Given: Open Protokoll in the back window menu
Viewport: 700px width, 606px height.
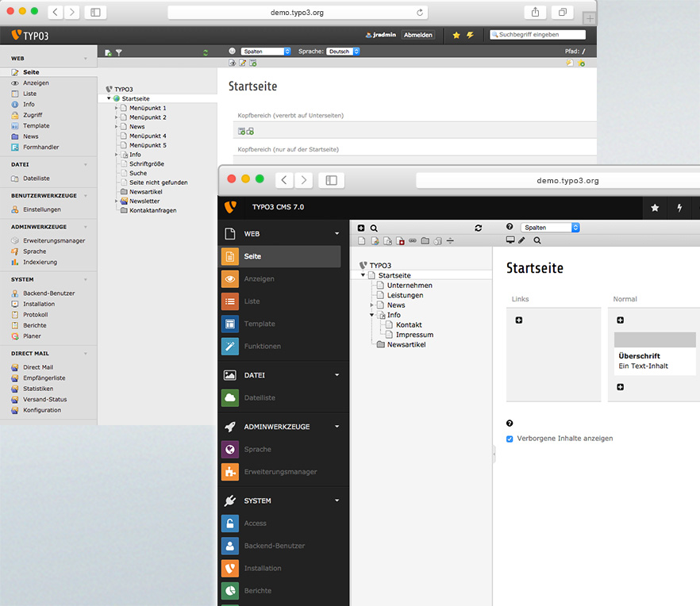Looking at the screenshot, I should tap(35, 315).
